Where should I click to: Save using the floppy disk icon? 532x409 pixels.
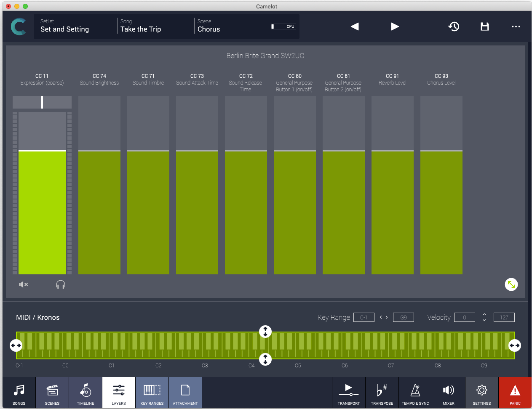coord(485,27)
